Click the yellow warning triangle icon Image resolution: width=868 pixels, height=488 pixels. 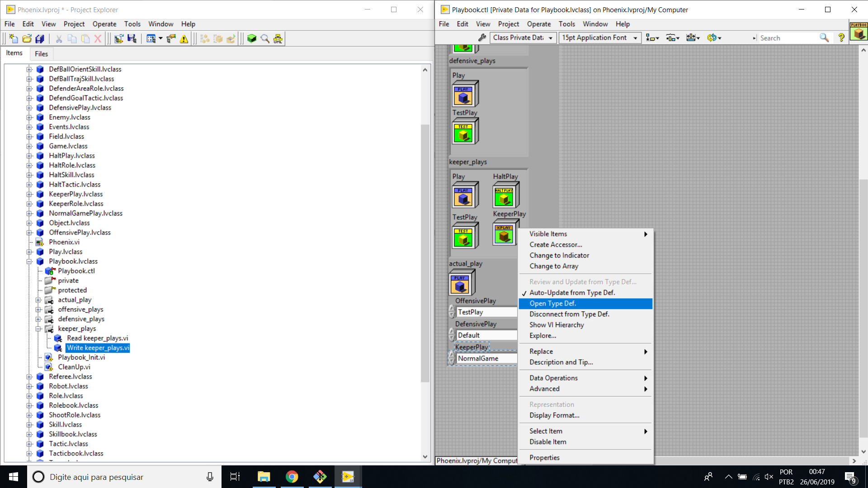pos(184,39)
